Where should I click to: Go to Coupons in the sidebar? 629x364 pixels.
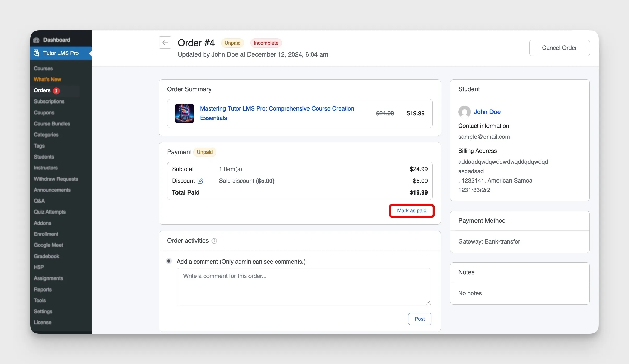pos(44,113)
